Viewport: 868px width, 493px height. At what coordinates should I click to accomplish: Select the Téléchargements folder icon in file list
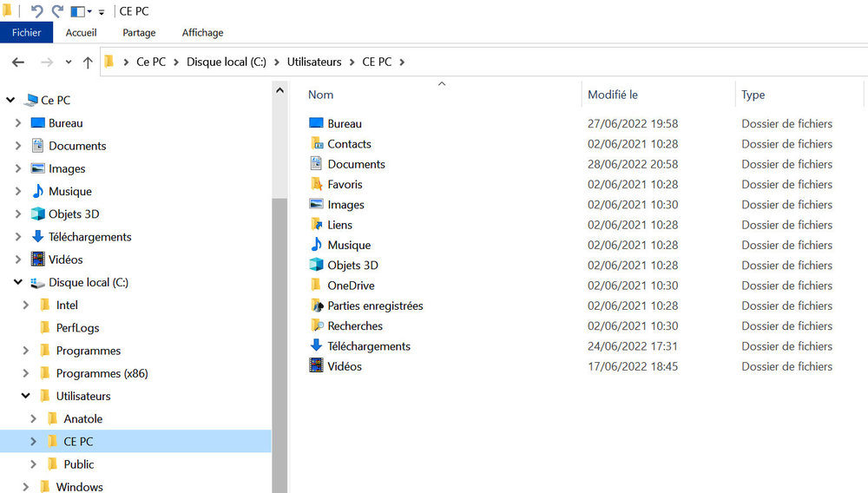pos(316,345)
